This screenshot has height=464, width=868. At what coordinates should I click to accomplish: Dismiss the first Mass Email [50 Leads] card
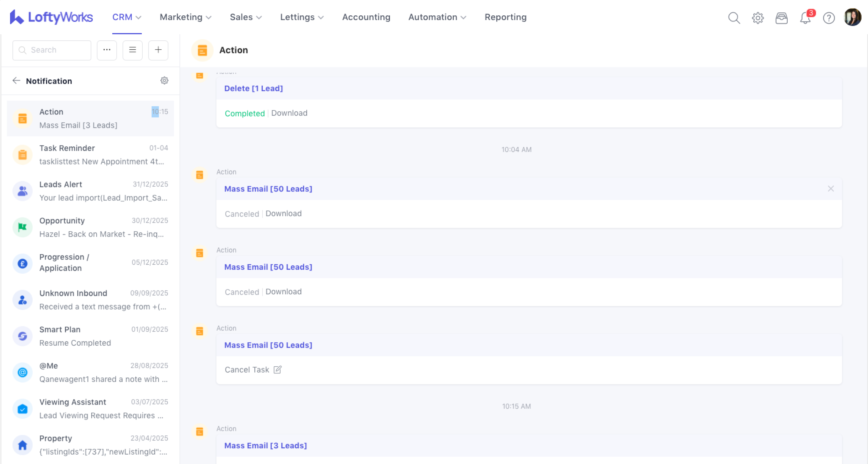[x=830, y=189]
